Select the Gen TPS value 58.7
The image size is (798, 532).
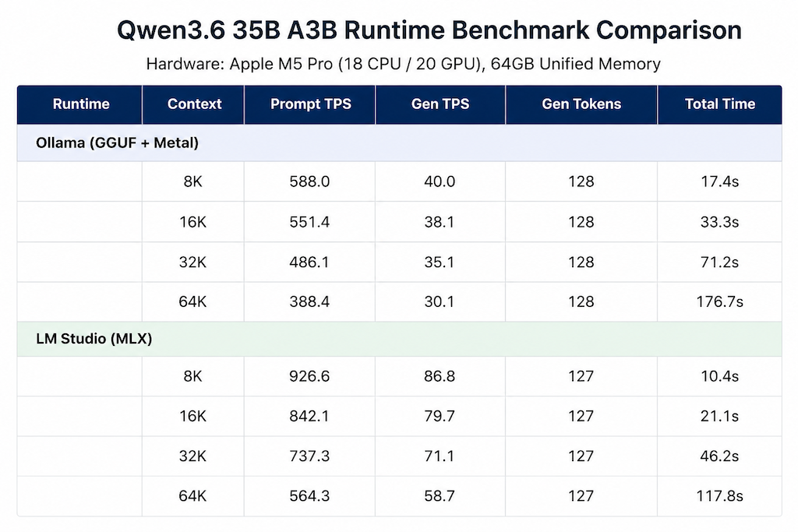click(x=440, y=496)
